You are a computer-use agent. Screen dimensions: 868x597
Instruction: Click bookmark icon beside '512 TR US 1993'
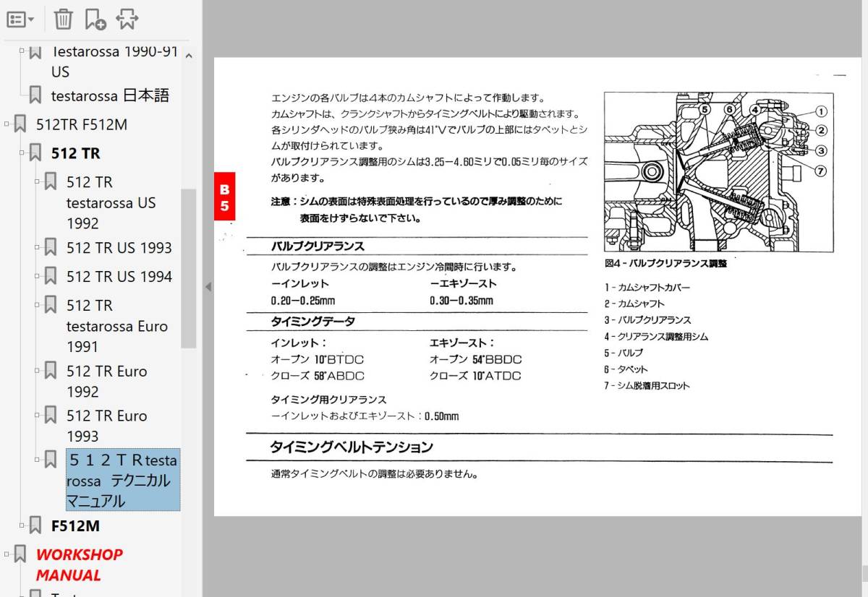[x=51, y=247]
